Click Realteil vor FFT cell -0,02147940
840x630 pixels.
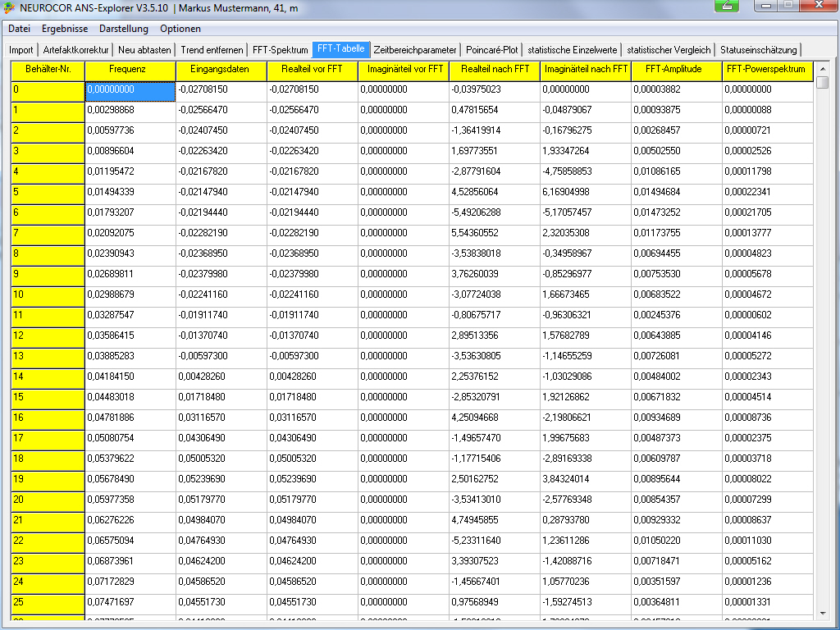[313, 194]
